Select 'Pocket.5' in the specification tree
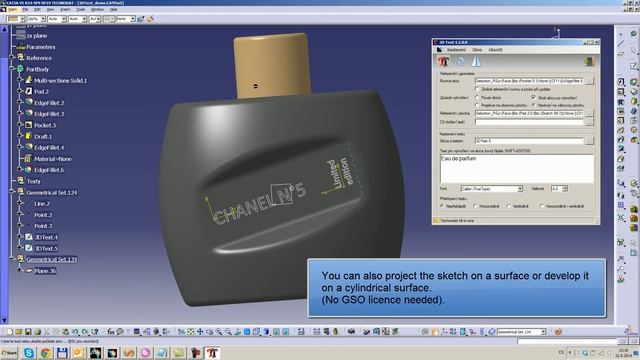 point(45,125)
